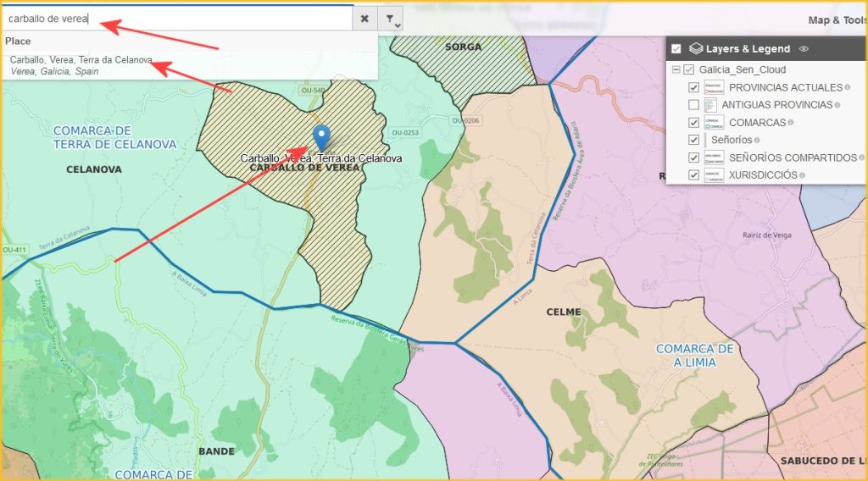The width and height of the screenshot is (868, 481).
Task: Select the Carballo, Verea, Terra da Celanova suggestion
Action: 81,60
